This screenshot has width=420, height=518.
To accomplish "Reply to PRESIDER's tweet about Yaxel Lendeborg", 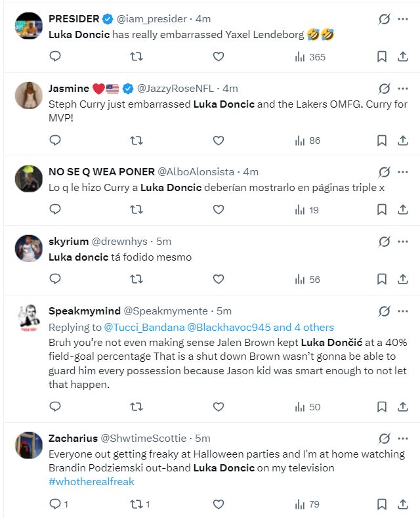I will [55, 56].
